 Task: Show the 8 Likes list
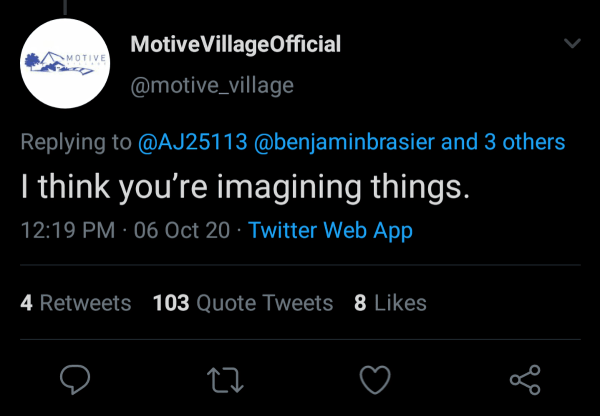click(390, 302)
